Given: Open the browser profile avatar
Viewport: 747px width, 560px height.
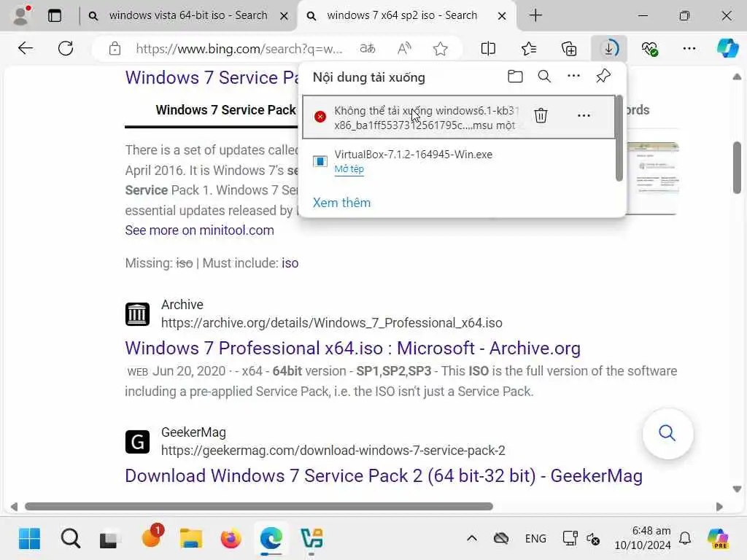Looking at the screenshot, I should [x=21, y=15].
